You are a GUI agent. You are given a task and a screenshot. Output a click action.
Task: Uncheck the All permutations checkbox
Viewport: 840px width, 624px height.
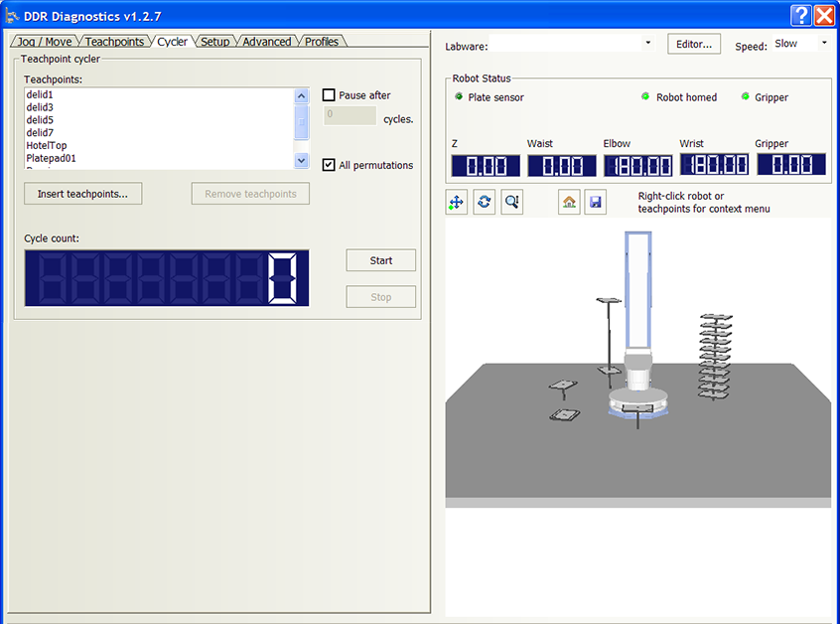[330, 165]
